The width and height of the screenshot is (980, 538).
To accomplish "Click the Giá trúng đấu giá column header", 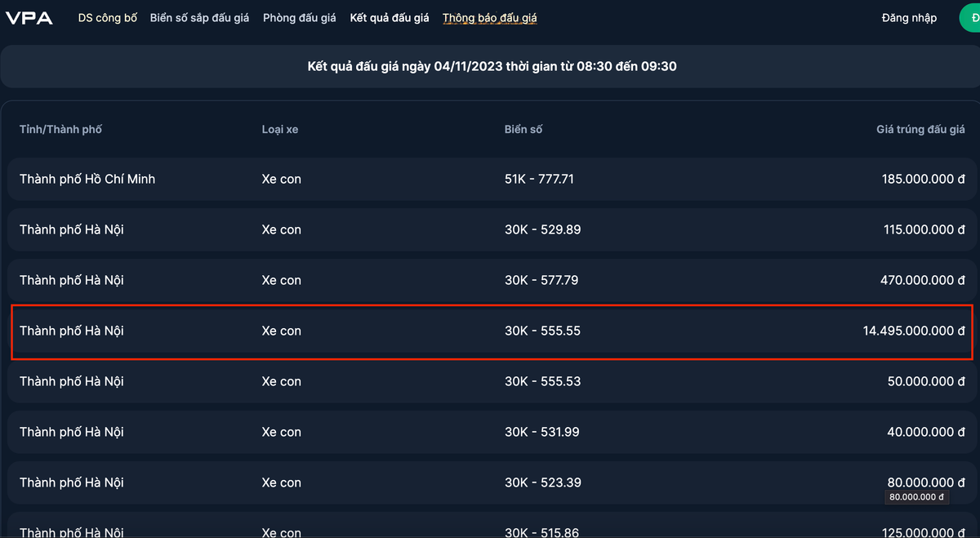I will pos(920,130).
